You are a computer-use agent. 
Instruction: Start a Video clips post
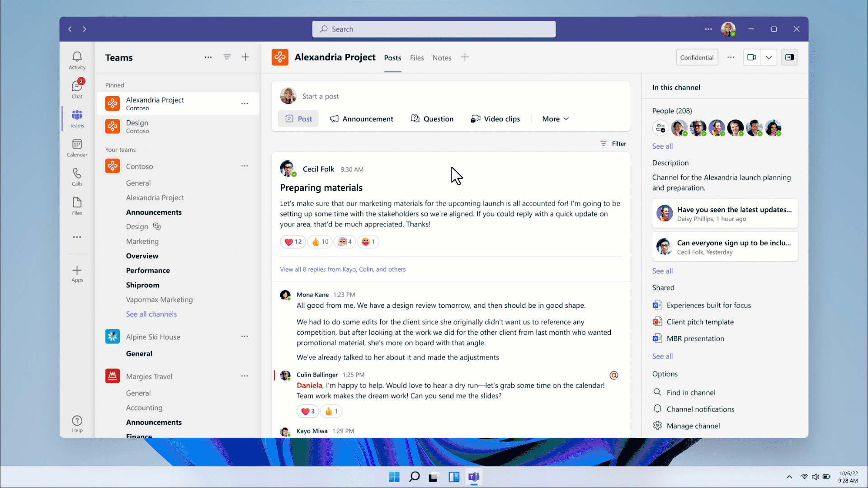pos(495,118)
